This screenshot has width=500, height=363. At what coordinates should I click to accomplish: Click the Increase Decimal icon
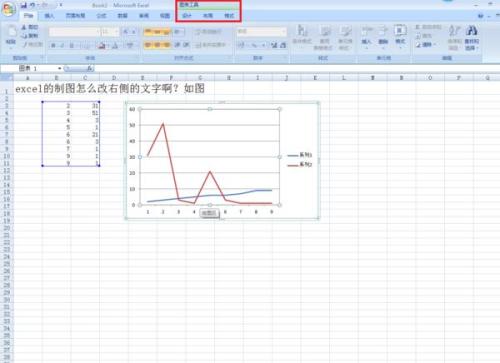[274, 45]
